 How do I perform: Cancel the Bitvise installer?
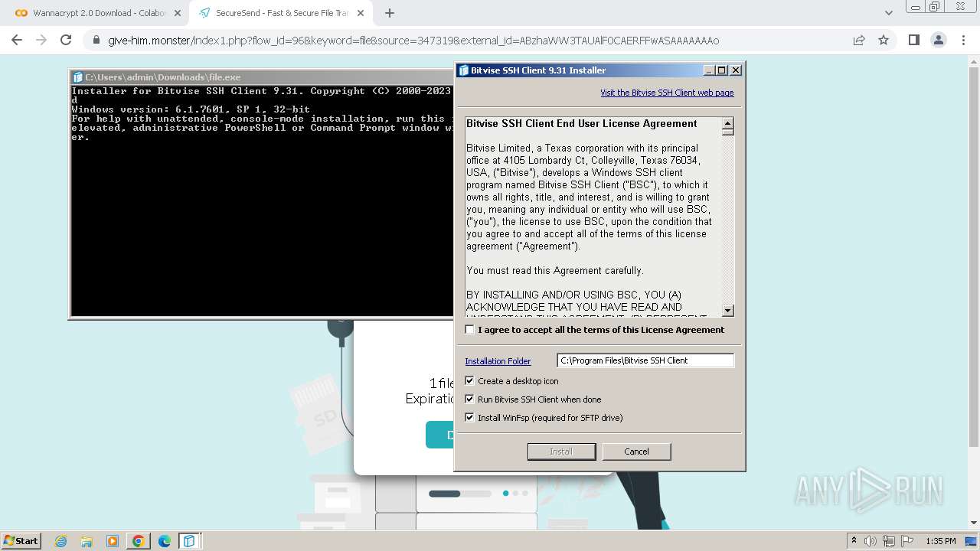click(x=636, y=452)
